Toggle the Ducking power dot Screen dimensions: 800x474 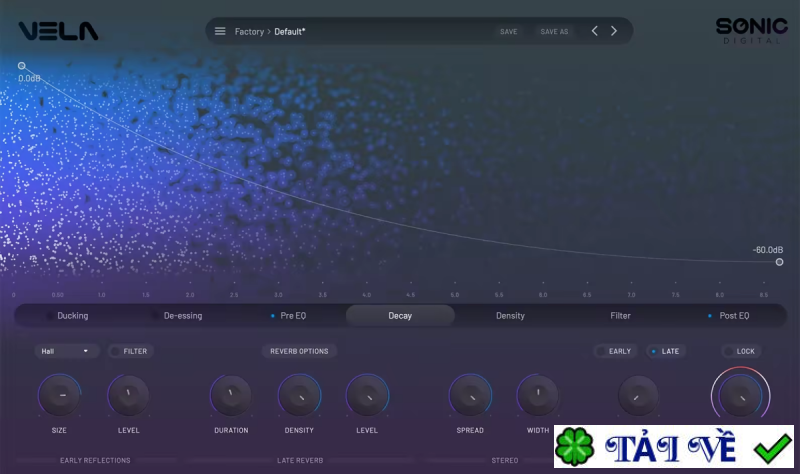coord(49,316)
